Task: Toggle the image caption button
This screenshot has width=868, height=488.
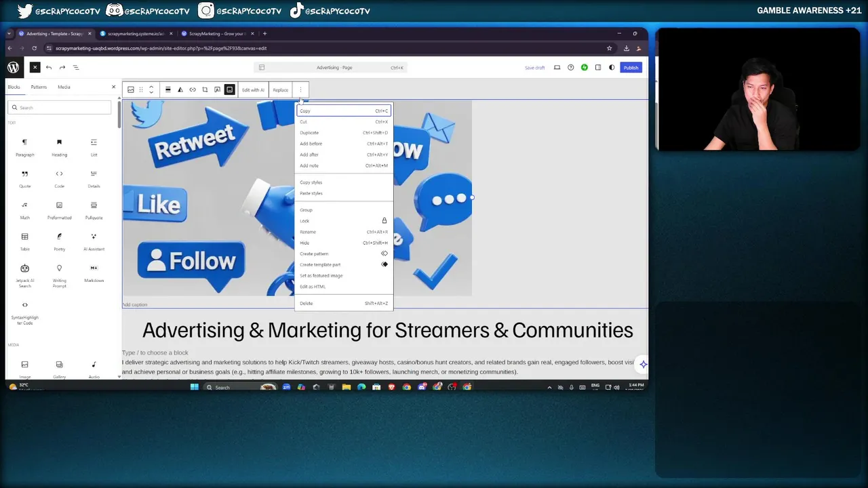Action: [230, 89]
